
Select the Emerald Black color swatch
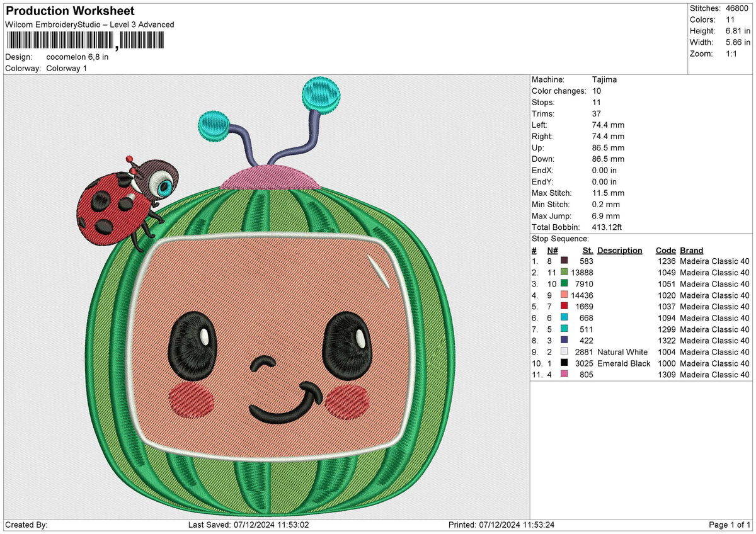pos(564,362)
